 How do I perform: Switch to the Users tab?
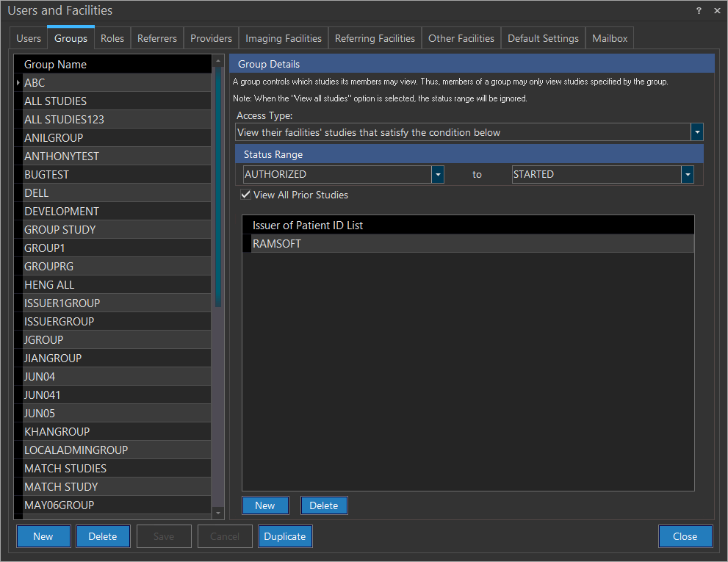29,38
